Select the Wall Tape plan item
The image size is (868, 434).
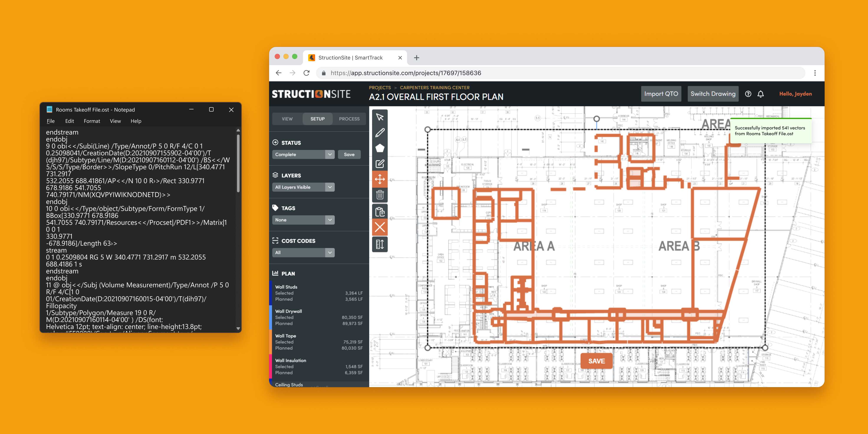[x=319, y=342]
